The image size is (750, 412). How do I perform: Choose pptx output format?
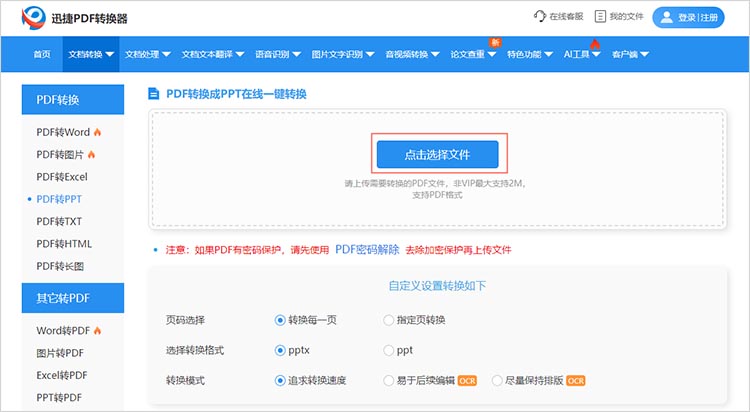280,351
